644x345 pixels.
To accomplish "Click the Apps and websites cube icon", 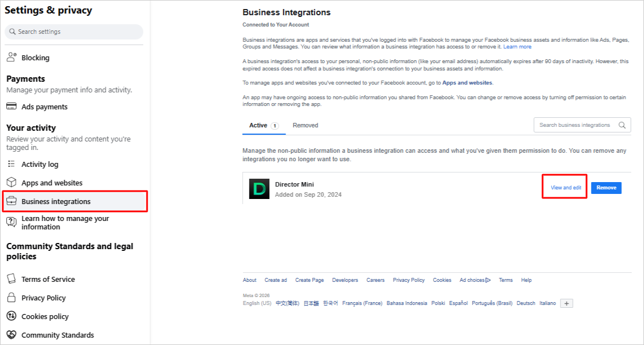I will pyautogui.click(x=11, y=183).
